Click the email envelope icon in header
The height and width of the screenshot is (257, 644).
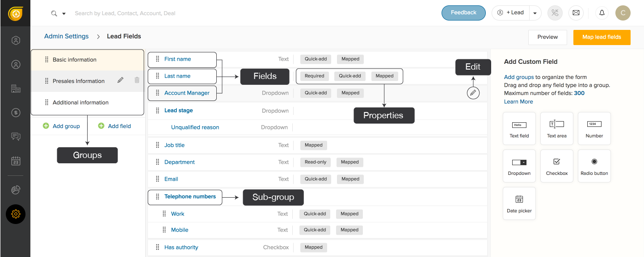tap(576, 13)
